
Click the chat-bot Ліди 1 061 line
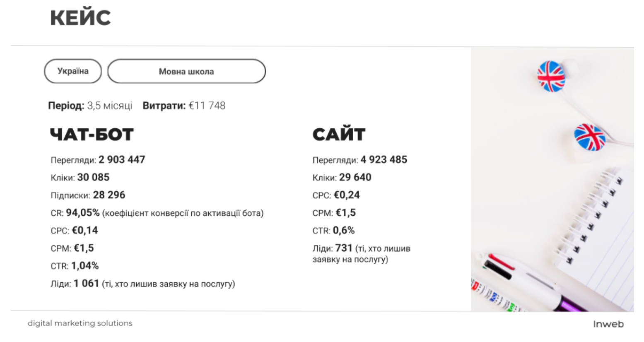click(x=143, y=284)
